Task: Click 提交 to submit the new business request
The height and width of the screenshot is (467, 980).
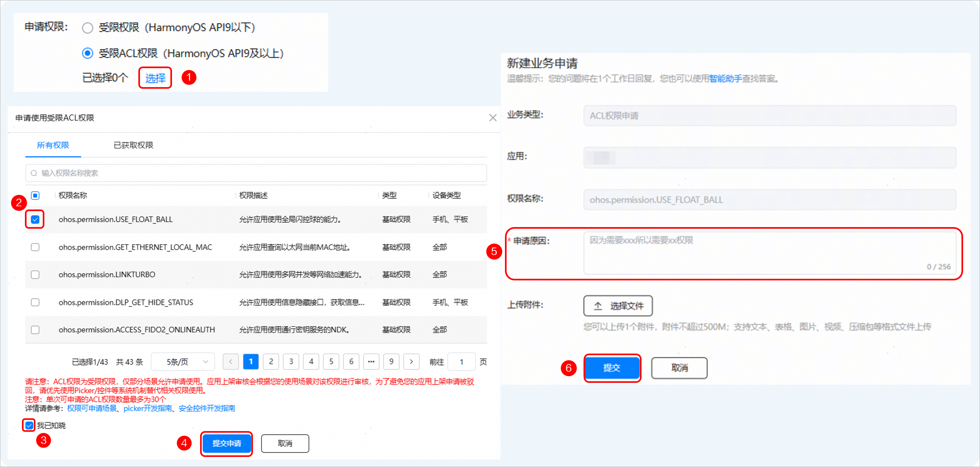Action: point(612,368)
